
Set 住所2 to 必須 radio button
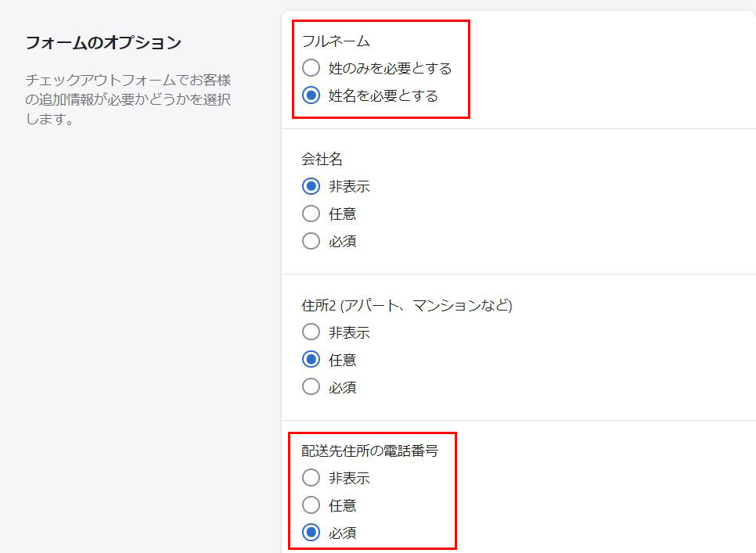coord(311,386)
